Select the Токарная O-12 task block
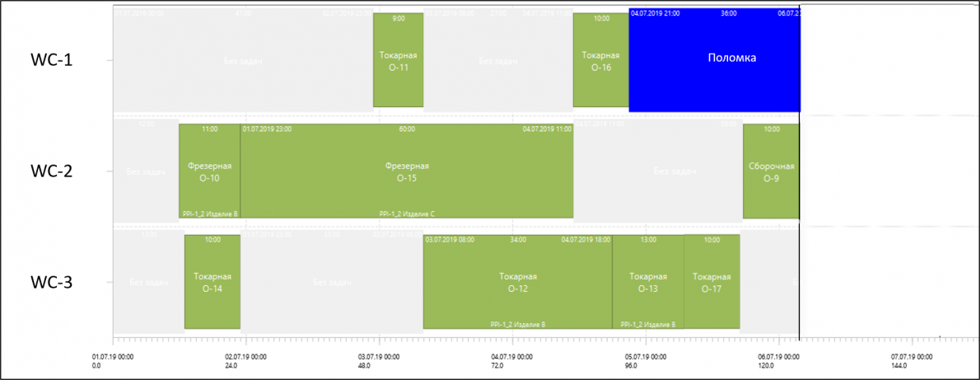 click(517, 282)
